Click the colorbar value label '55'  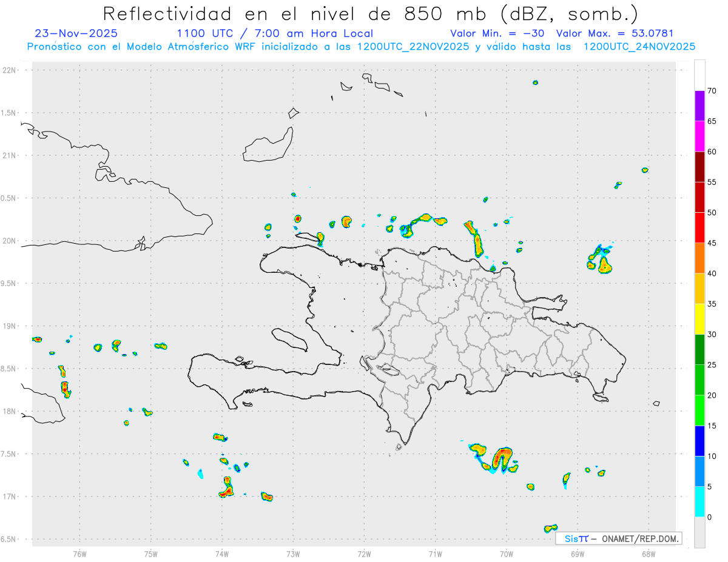pyautogui.click(x=712, y=182)
